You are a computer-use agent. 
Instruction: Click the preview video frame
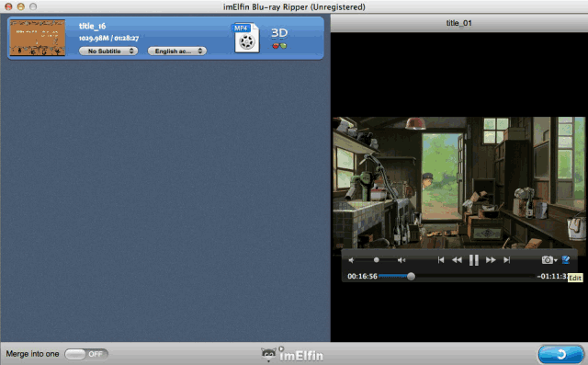tap(459, 183)
